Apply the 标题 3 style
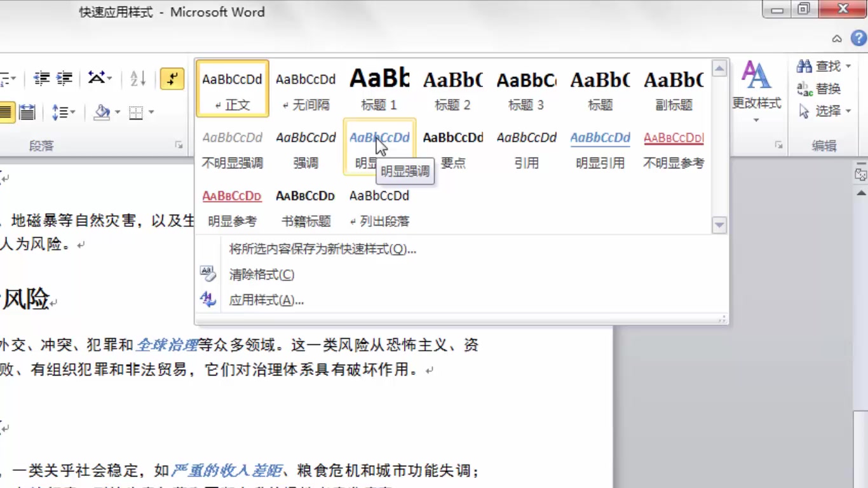Viewport: 868px width, 488px height. [526, 89]
